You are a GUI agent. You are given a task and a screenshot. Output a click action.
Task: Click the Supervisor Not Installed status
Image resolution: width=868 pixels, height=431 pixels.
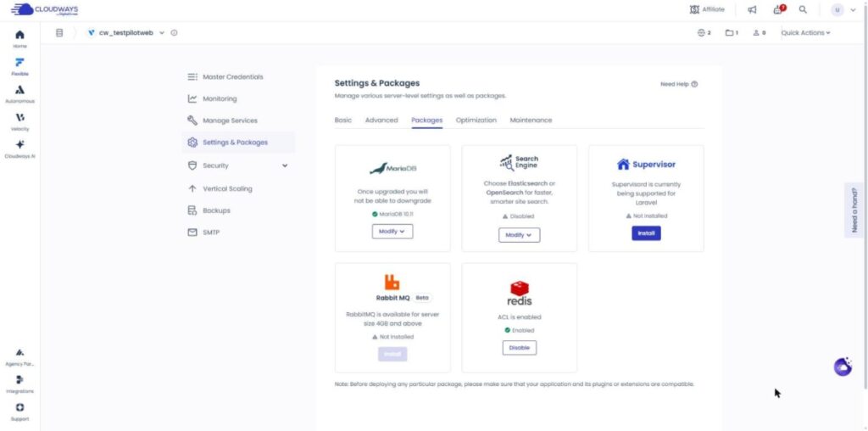(x=650, y=216)
